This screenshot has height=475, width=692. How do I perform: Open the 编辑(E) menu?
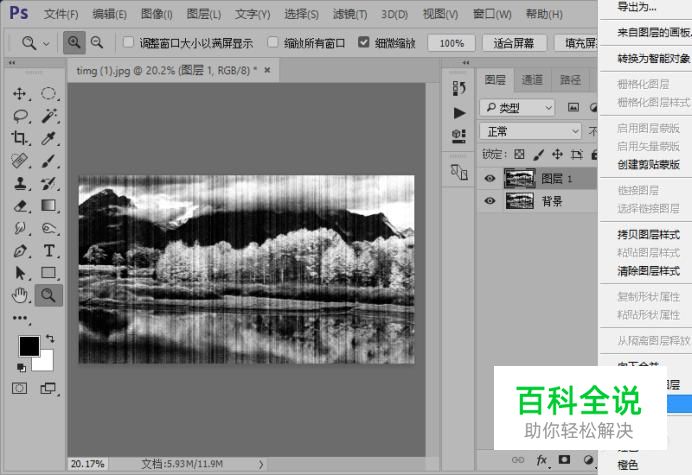[x=109, y=15]
